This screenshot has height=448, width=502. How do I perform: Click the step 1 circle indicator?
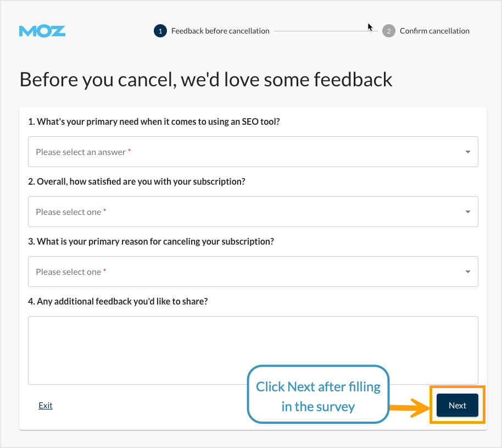tap(160, 31)
